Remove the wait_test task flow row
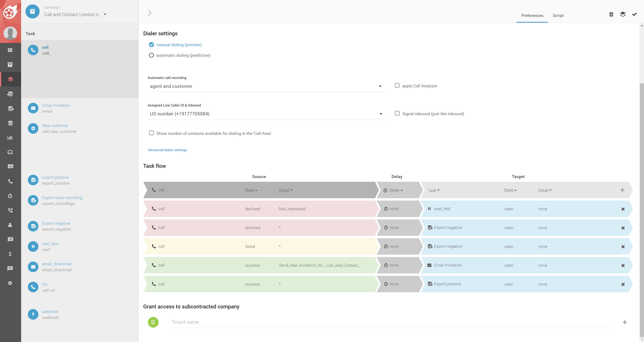 coord(623,209)
